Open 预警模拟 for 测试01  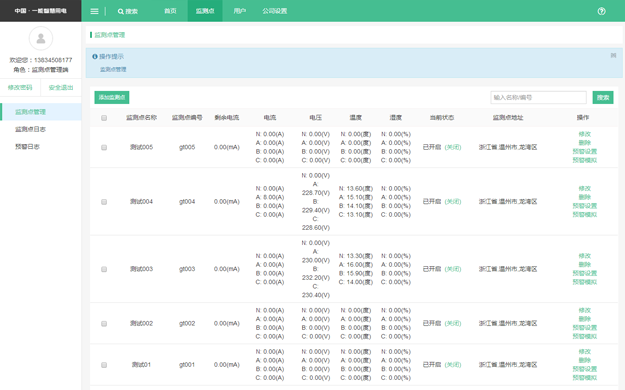point(585,378)
